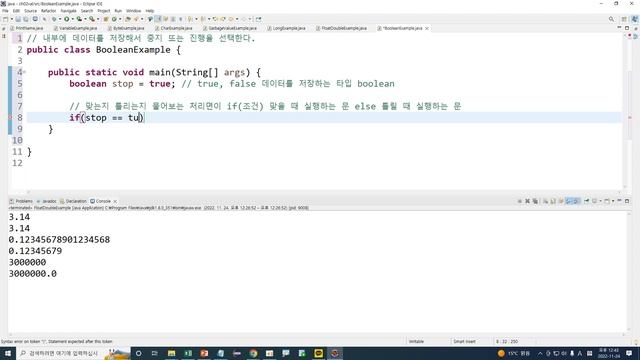
Task: Click the error marker on line 8
Action: 10,118
